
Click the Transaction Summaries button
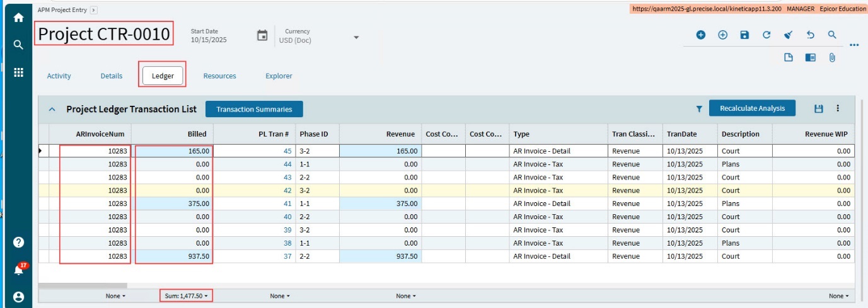click(254, 109)
